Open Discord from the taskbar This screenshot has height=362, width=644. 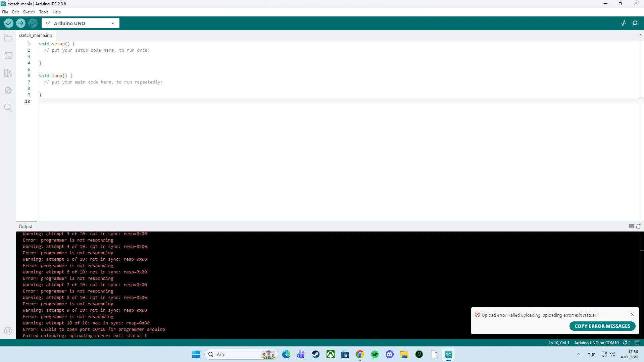(390, 354)
